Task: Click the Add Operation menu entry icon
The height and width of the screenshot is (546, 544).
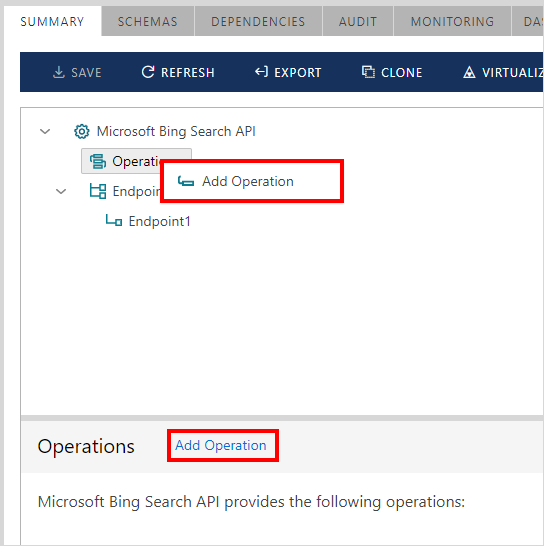Action: tap(186, 181)
